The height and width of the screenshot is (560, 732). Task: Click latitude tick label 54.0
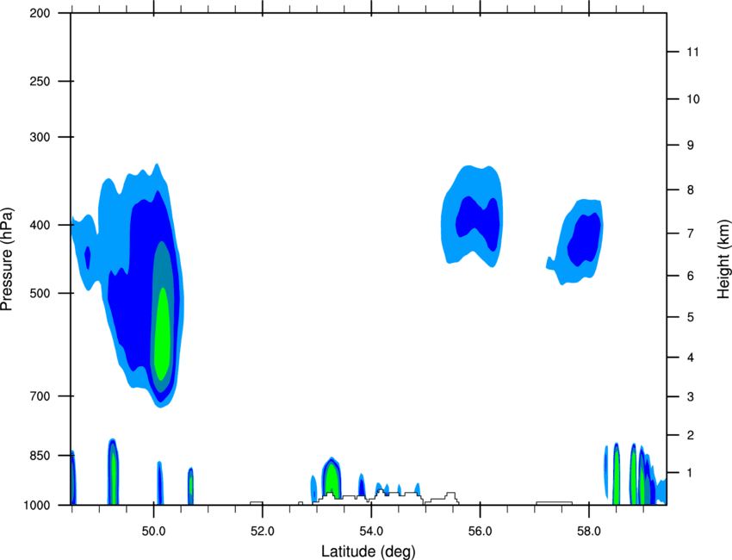371,532
